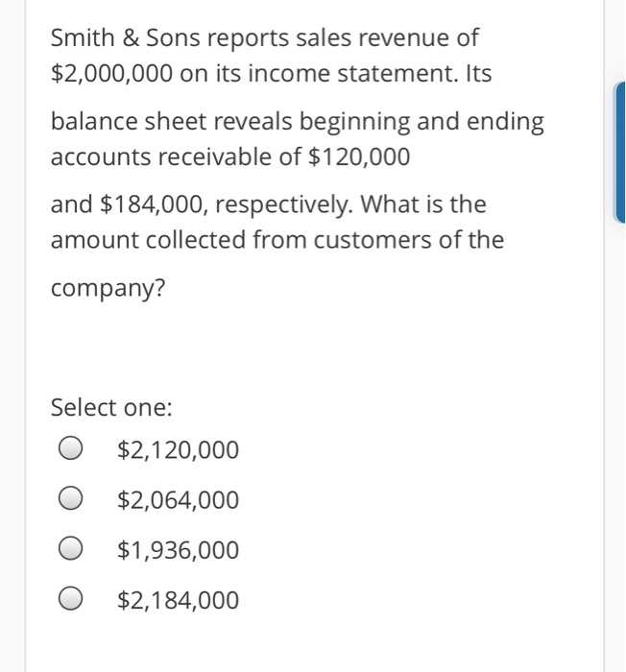
Task: Click the "$2,000,000 on its income statement" line
Action: [x=271, y=73]
